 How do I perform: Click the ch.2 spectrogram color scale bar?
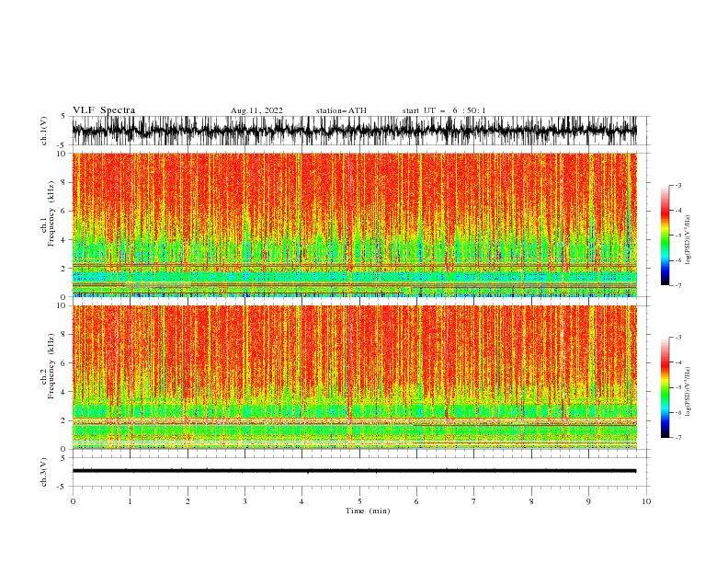pyautogui.click(x=665, y=387)
